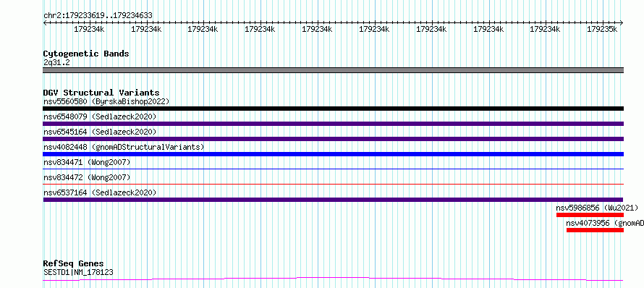Screen dimensions: 644x288
Task: Click the purple bar under nsv6545164
Action: coord(333,139)
